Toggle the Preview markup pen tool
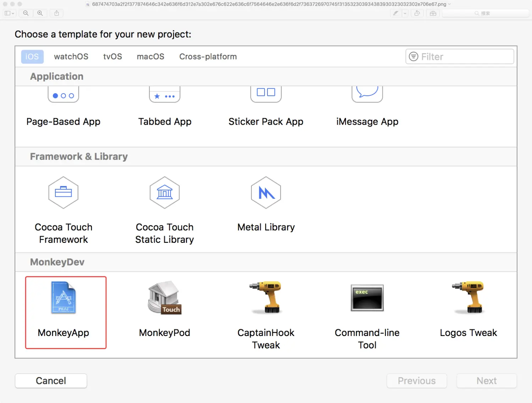 pyautogui.click(x=395, y=13)
